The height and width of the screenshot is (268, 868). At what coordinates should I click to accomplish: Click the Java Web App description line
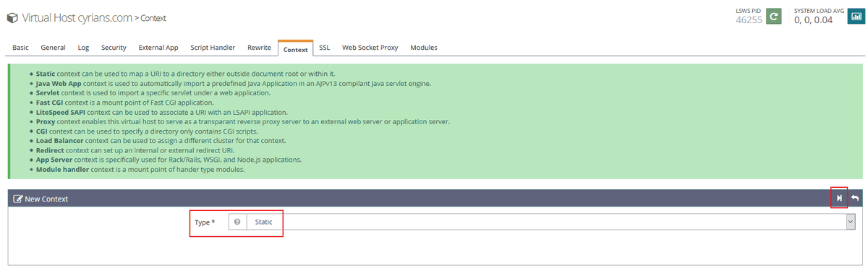click(234, 83)
